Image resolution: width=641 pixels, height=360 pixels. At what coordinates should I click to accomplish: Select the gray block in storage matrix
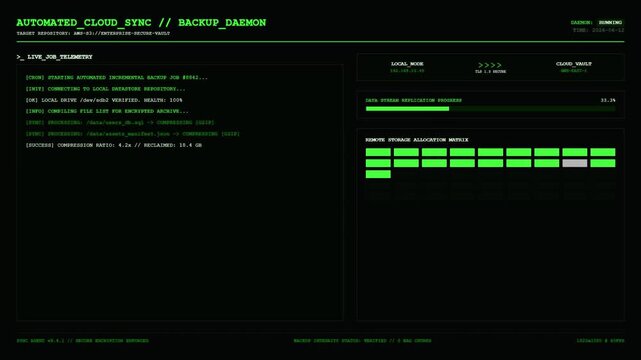tap(574, 163)
